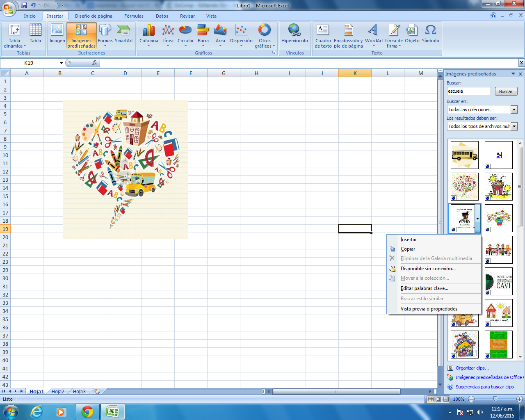Launch Google Chrome from the taskbar
Image resolution: width=525 pixels, height=420 pixels.
pyautogui.click(x=87, y=411)
